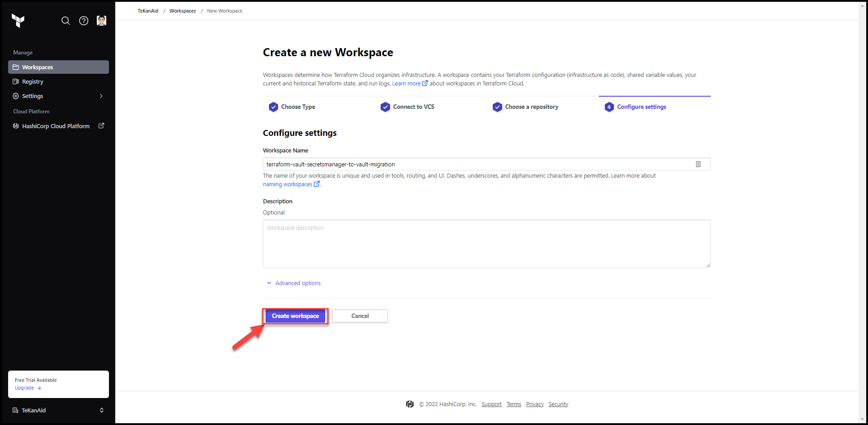Select the Workspaces sidebar item
This screenshot has height=425, width=868.
tap(38, 67)
